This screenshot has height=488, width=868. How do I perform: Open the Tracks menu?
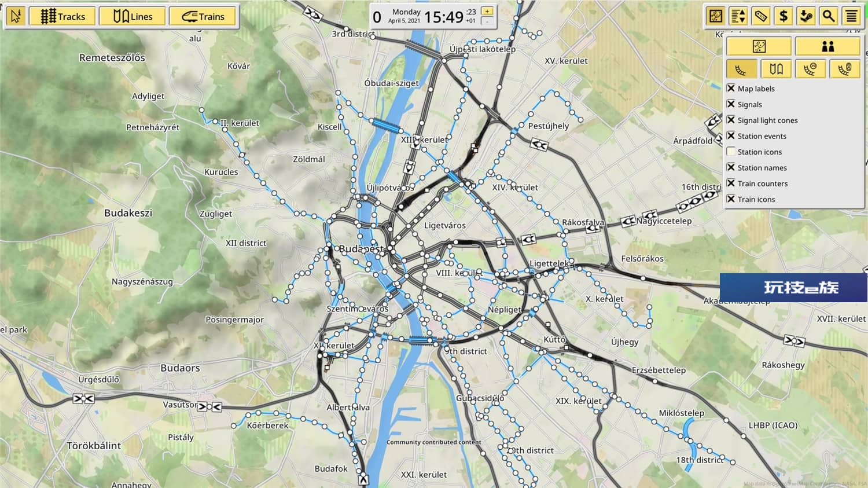point(63,16)
